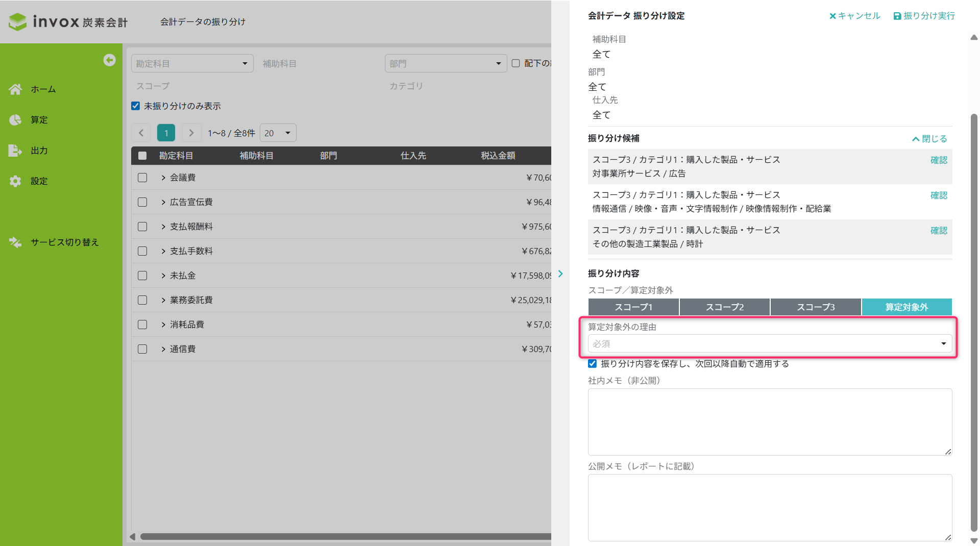
Task: Collapse 振り分け候補 with 閉じる
Action: tap(929, 139)
